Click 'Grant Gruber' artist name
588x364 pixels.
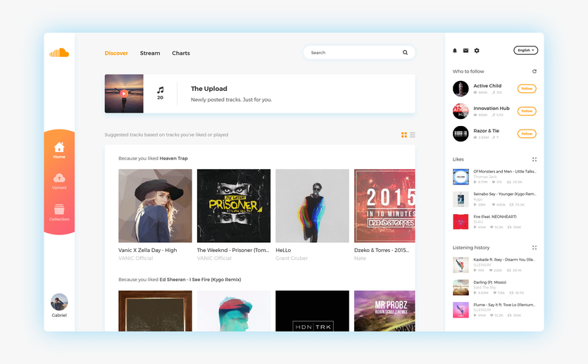[292, 258]
